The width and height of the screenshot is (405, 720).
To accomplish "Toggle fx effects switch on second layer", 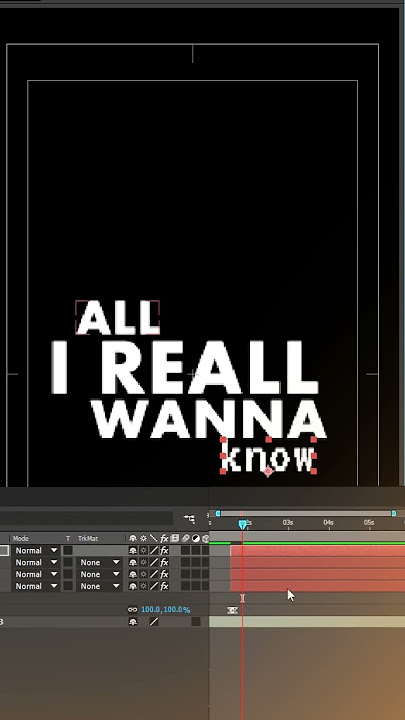I will coord(164,562).
